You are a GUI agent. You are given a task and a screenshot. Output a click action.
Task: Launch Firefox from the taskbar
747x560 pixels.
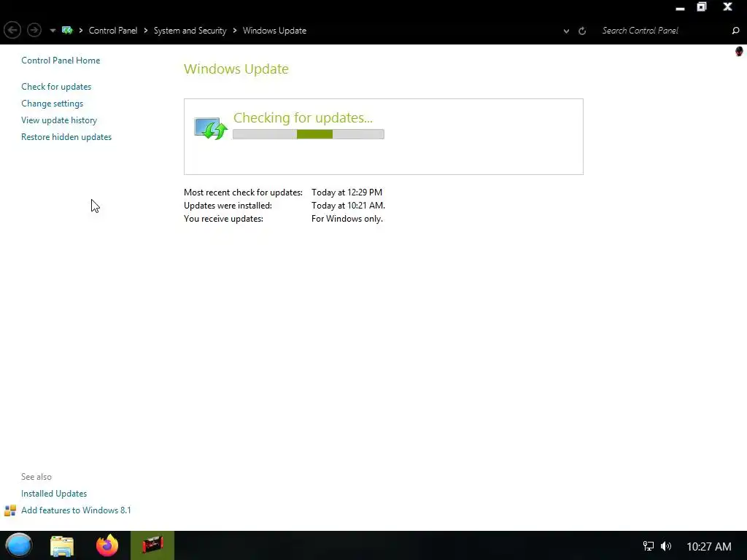pyautogui.click(x=107, y=545)
